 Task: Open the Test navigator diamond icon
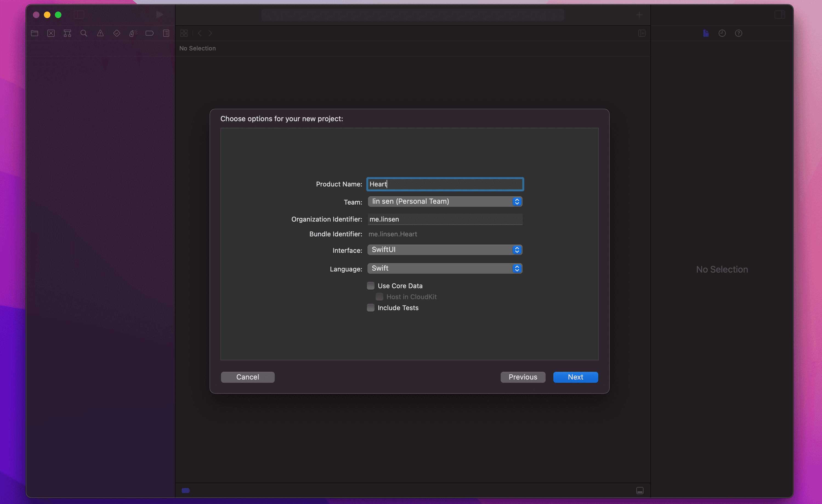(117, 33)
